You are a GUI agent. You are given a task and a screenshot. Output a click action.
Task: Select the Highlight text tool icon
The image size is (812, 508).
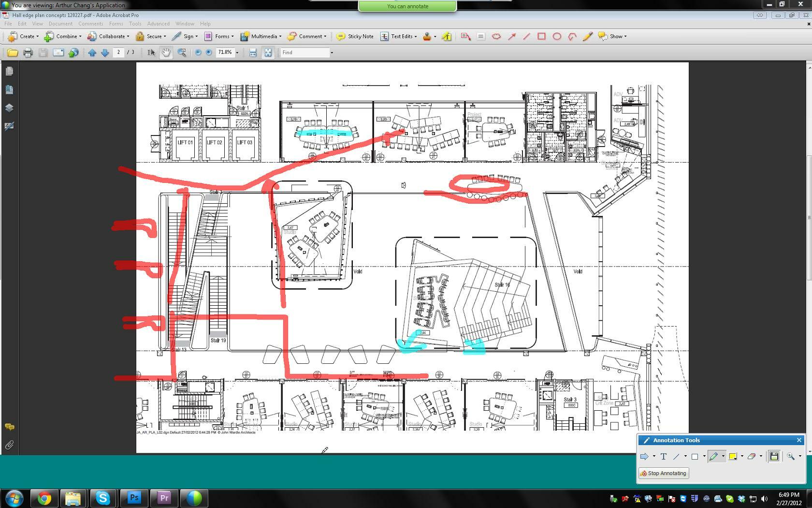447,36
